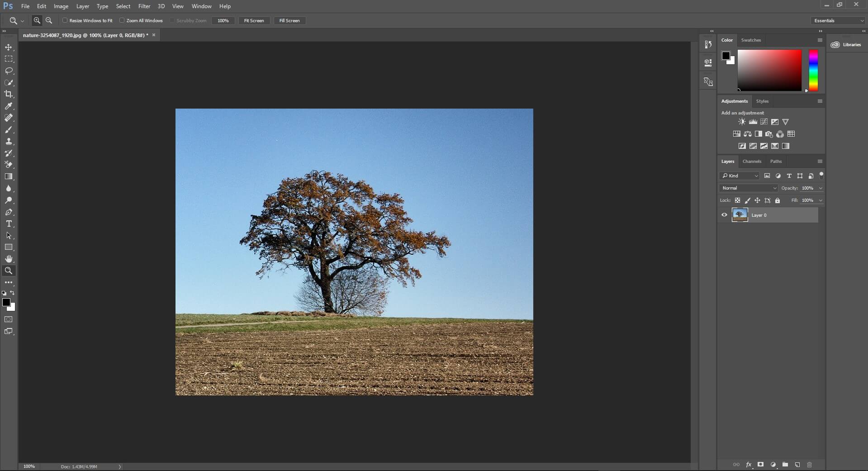Select the Horizontal Type tool

(x=9, y=224)
